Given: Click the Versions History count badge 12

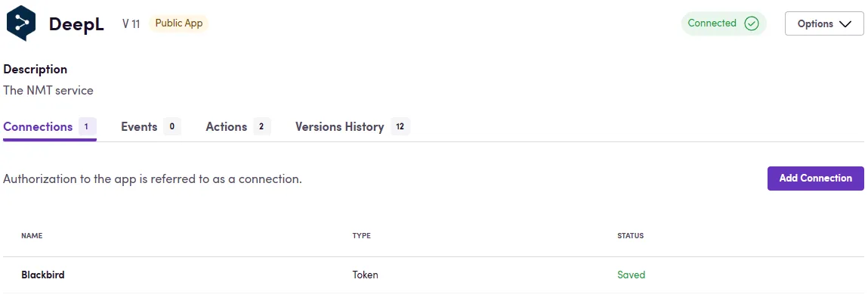Looking at the screenshot, I should tap(400, 127).
